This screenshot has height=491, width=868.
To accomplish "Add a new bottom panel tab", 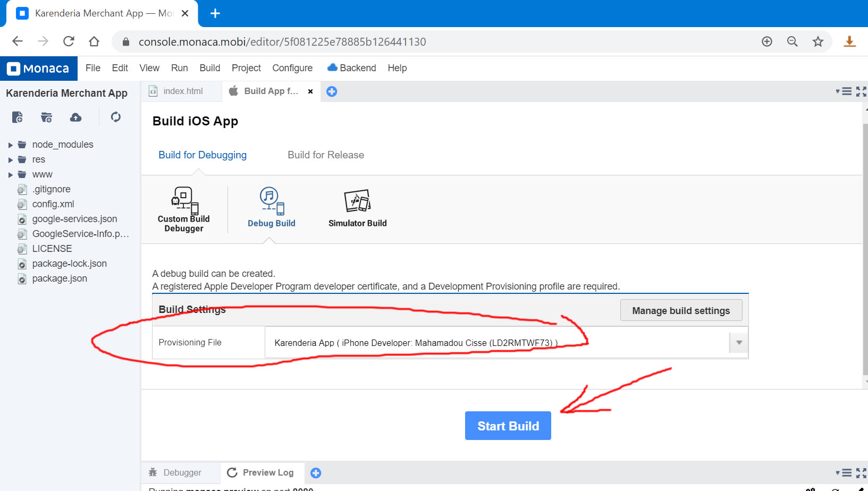I will coord(316,473).
